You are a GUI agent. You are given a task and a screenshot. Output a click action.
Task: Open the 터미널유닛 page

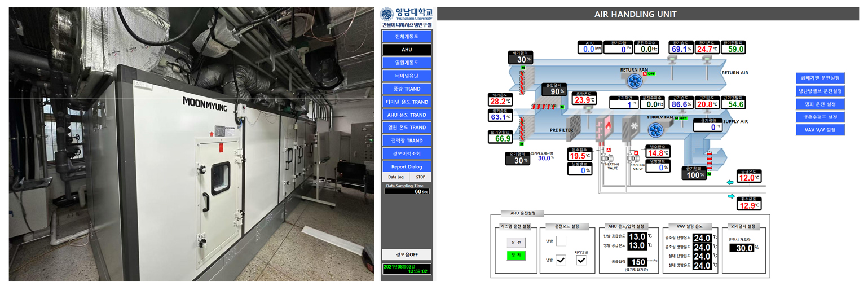click(407, 76)
